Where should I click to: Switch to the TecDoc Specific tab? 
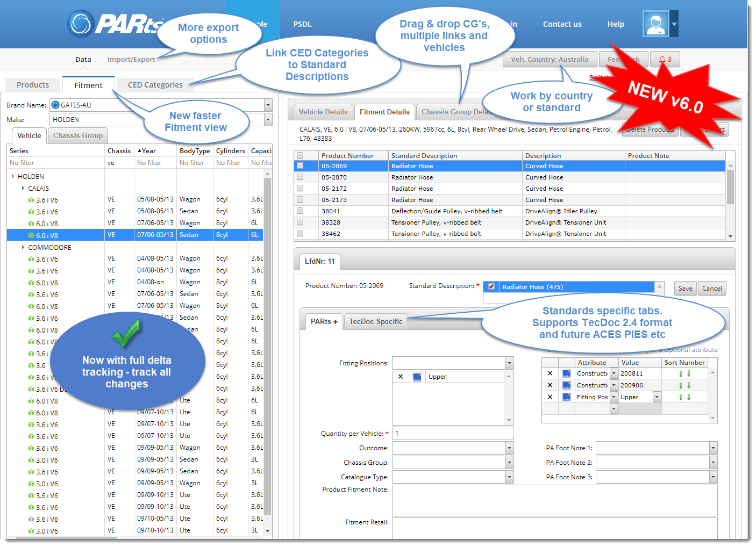[x=376, y=321]
